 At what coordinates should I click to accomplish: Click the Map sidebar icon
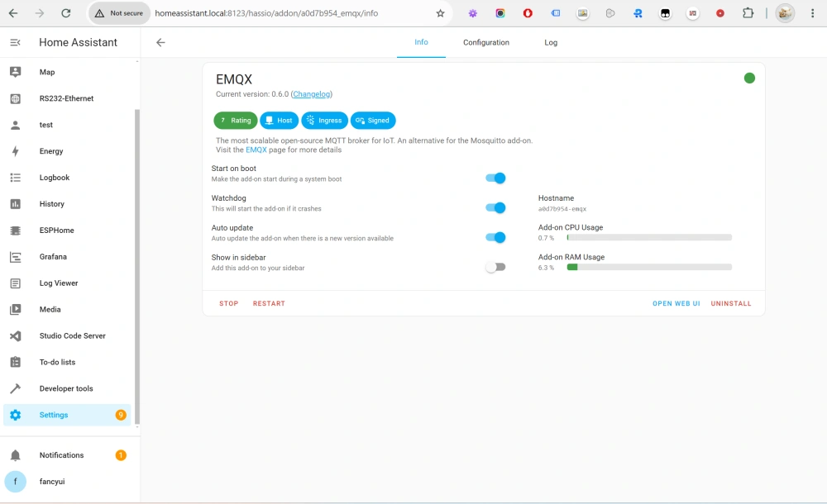pos(15,72)
